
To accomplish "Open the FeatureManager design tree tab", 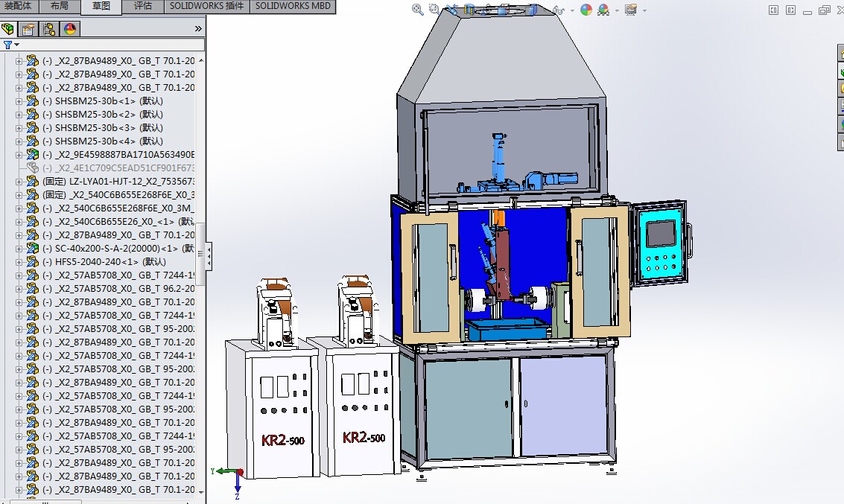I will pyautogui.click(x=8, y=29).
